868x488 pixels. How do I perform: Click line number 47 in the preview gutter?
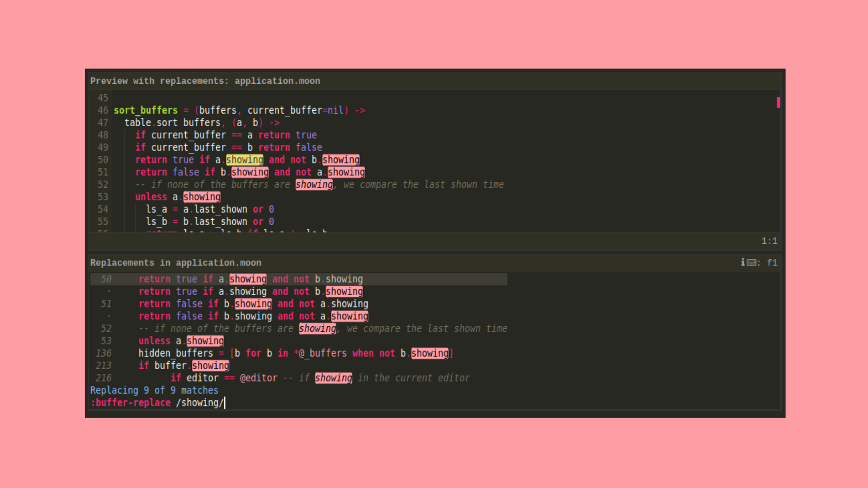pos(103,123)
